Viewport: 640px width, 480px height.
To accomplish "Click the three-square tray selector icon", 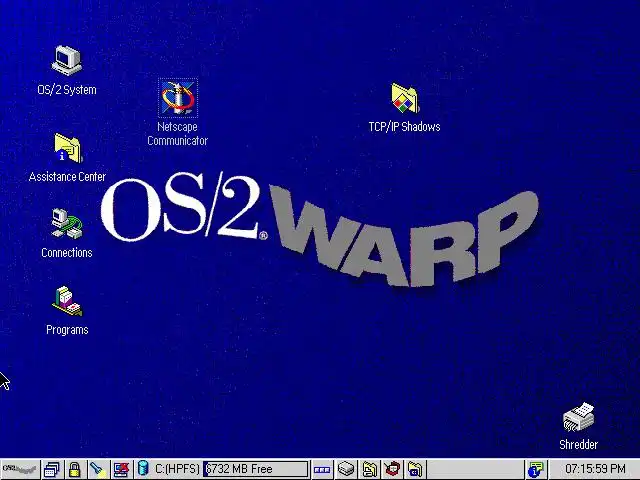I will click(322, 469).
